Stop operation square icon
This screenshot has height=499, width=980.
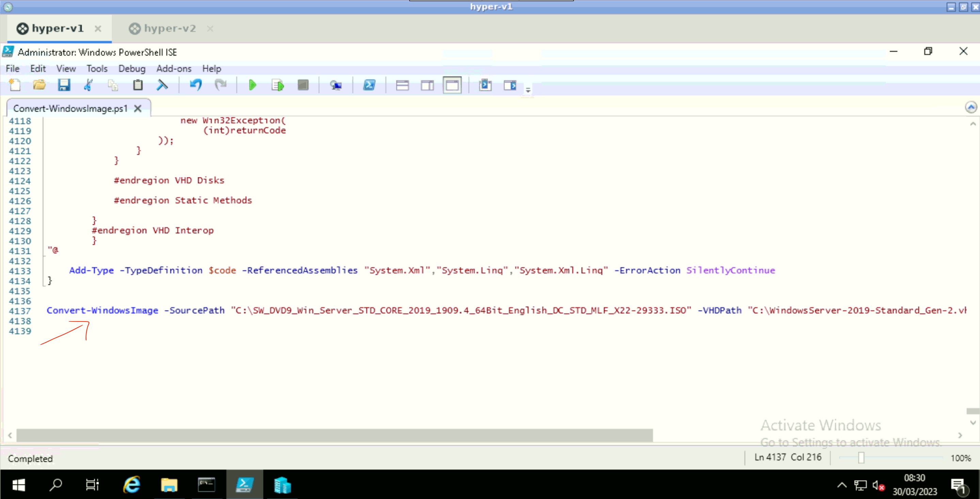pos(303,85)
